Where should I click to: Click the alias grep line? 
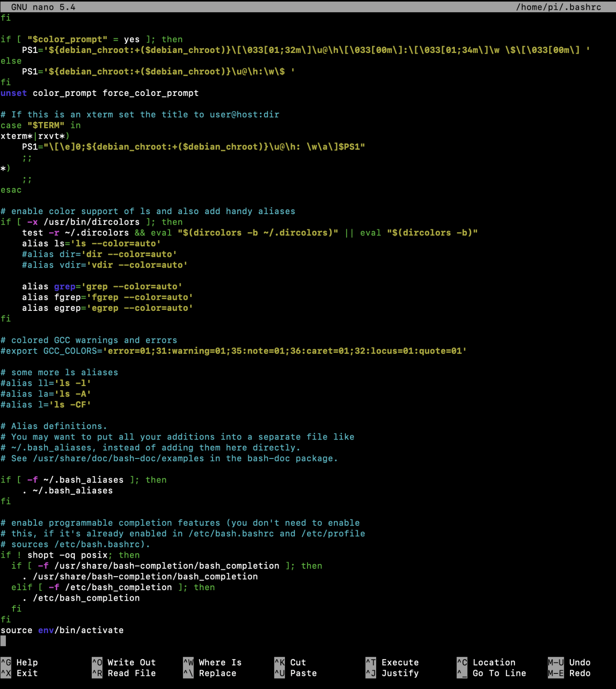(x=102, y=286)
